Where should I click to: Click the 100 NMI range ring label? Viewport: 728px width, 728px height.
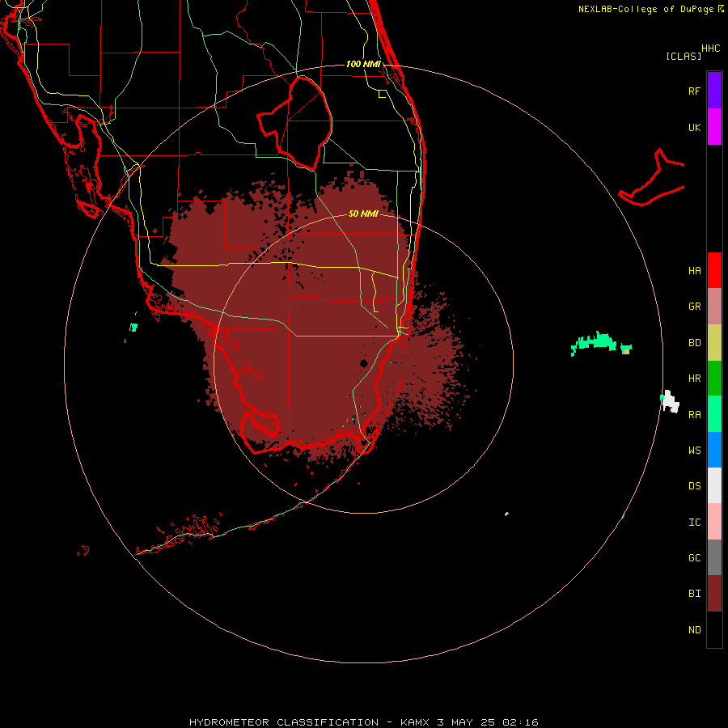(x=363, y=64)
